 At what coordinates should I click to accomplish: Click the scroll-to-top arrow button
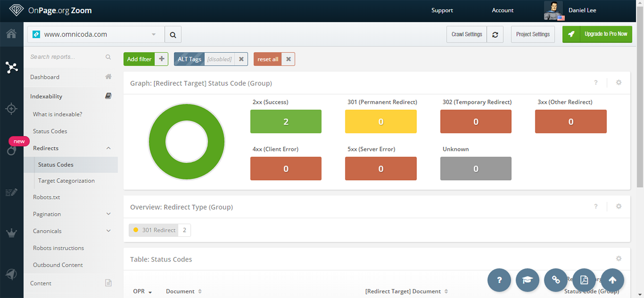pyautogui.click(x=612, y=280)
